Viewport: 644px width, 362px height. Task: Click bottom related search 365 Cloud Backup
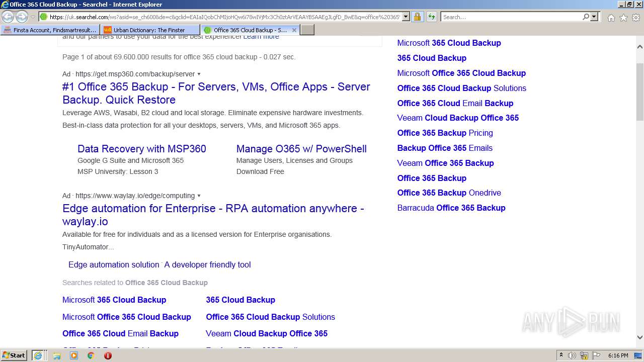240,300
